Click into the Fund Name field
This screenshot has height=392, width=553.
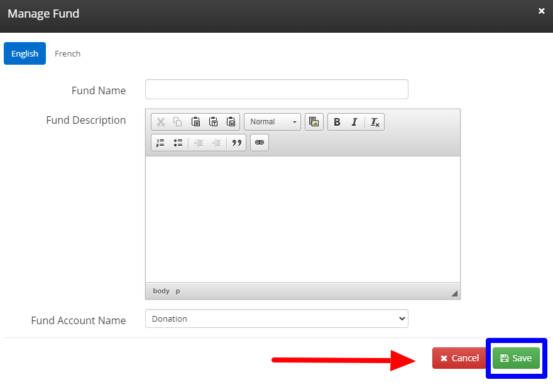coord(276,89)
